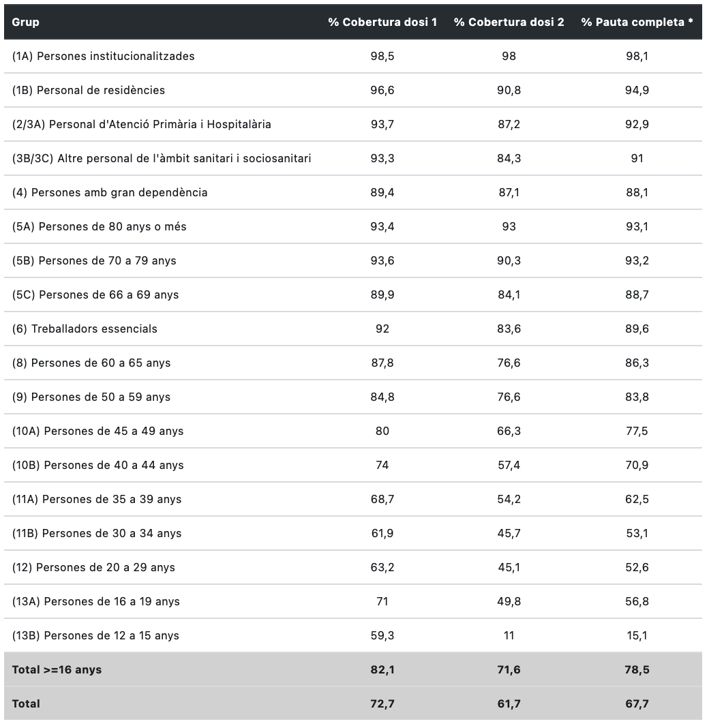Click the 62,5 pauta completa value for 11A

(x=637, y=499)
